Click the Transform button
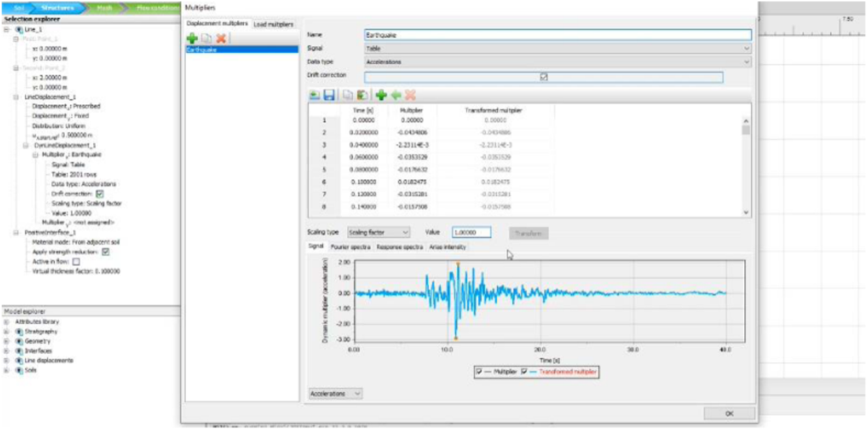 tap(528, 233)
